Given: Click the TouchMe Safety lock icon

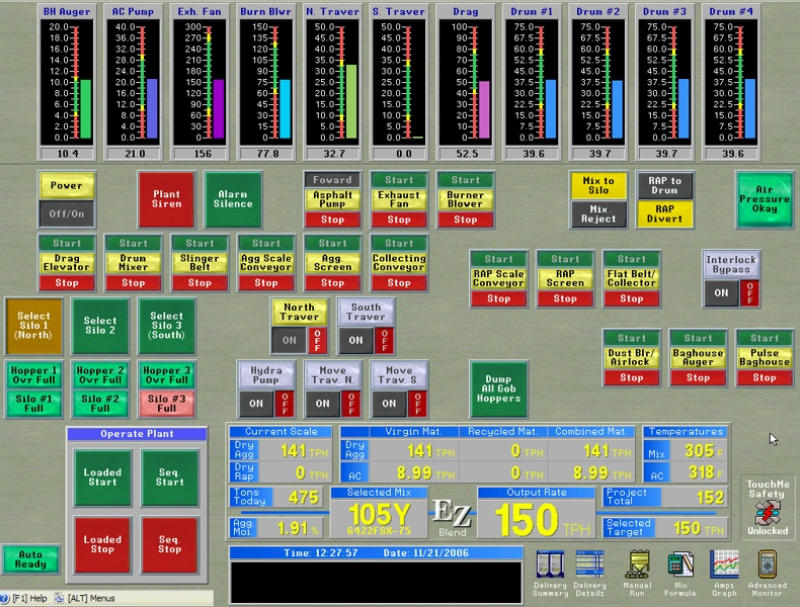Looking at the screenshot, I should click(767, 511).
